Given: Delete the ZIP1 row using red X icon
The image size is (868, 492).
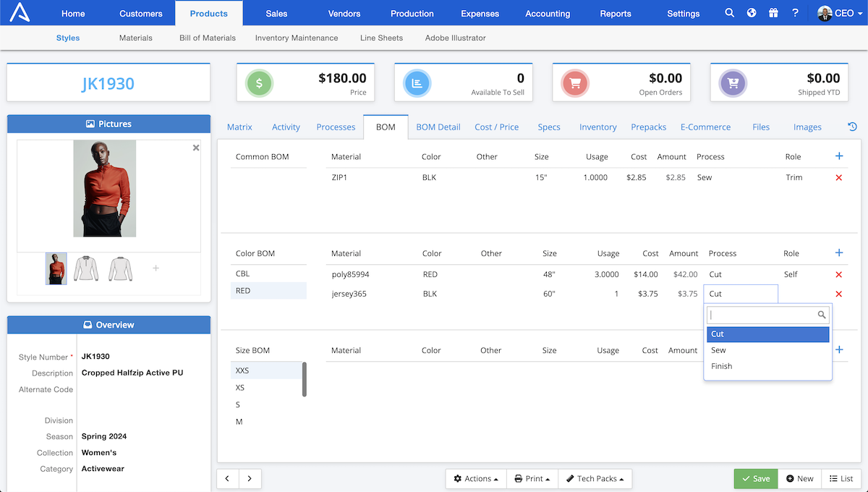Looking at the screenshot, I should (838, 177).
